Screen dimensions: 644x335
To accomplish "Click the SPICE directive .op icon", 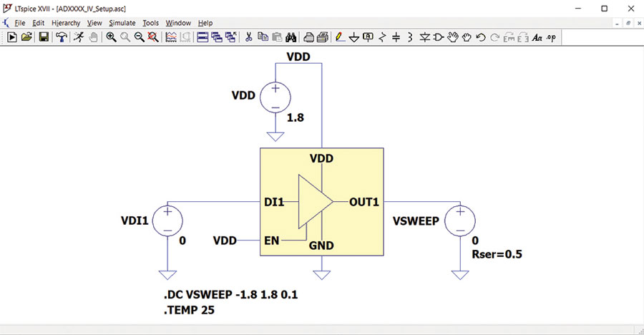I will pos(551,37).
